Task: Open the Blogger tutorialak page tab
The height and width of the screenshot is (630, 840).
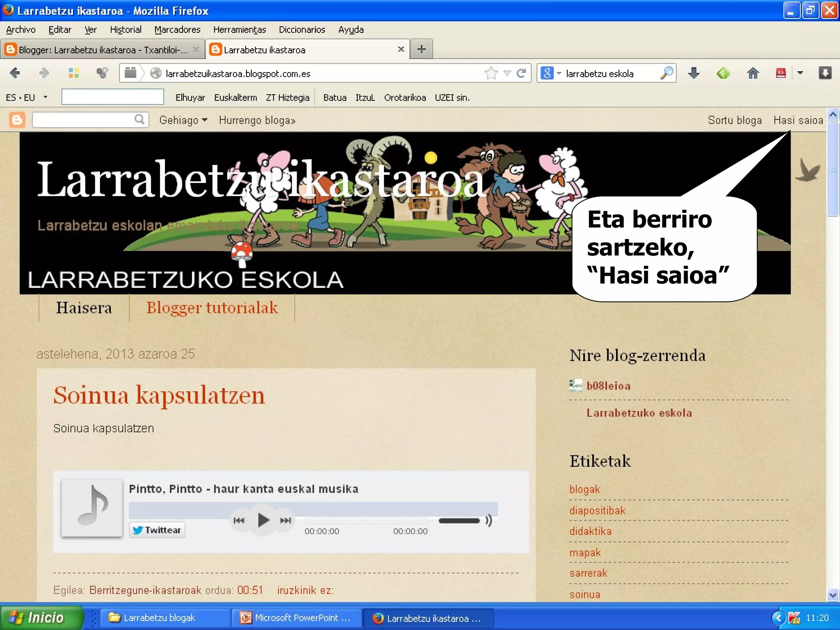Action: [x=212, y=308]
